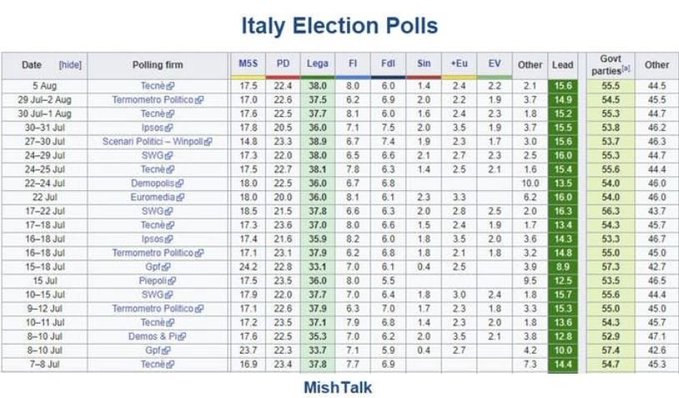
Task: Click external link icon after Demos & Pi
Action: pos(182,337)
